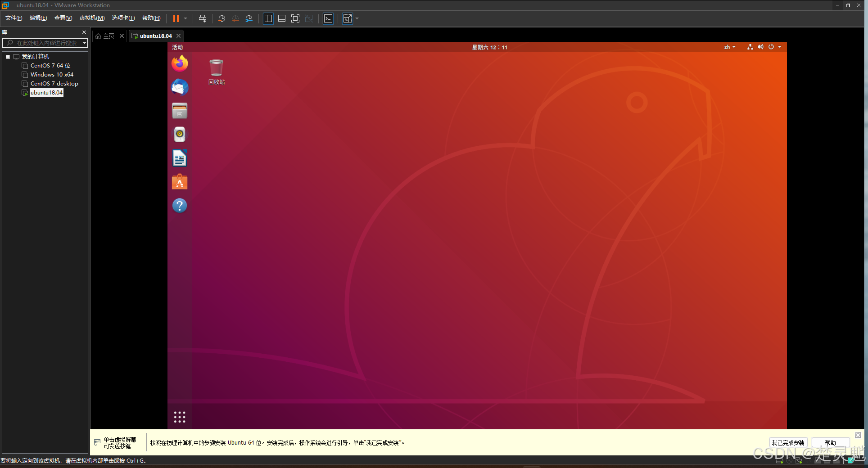Select CentOS 7 64 位 in library

coord(50,66)
